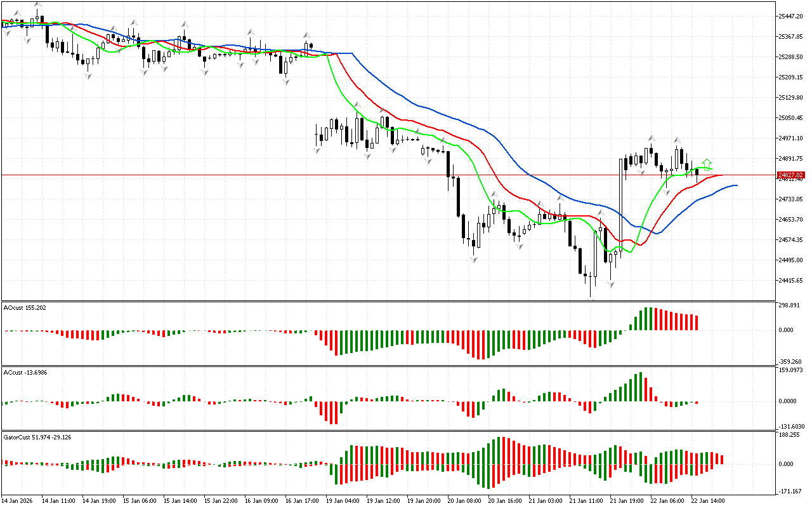Click the 19 Jan 04:00 time label
The image size is (812, 508).
click(342, 500)
